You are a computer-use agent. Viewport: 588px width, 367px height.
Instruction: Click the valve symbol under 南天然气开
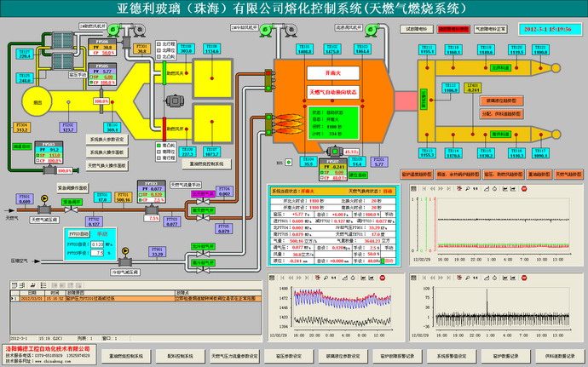(203, 217)
